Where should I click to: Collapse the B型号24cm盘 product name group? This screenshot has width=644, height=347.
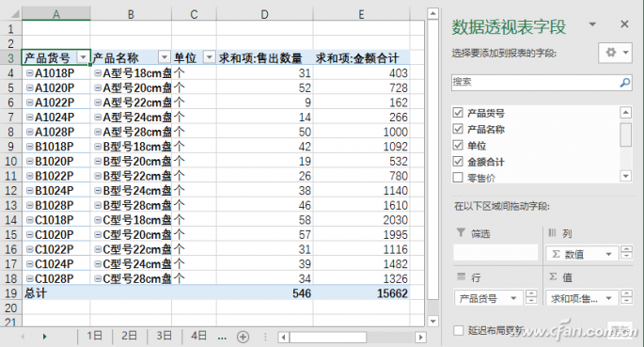pyautogui.click(x=98, y=191)
